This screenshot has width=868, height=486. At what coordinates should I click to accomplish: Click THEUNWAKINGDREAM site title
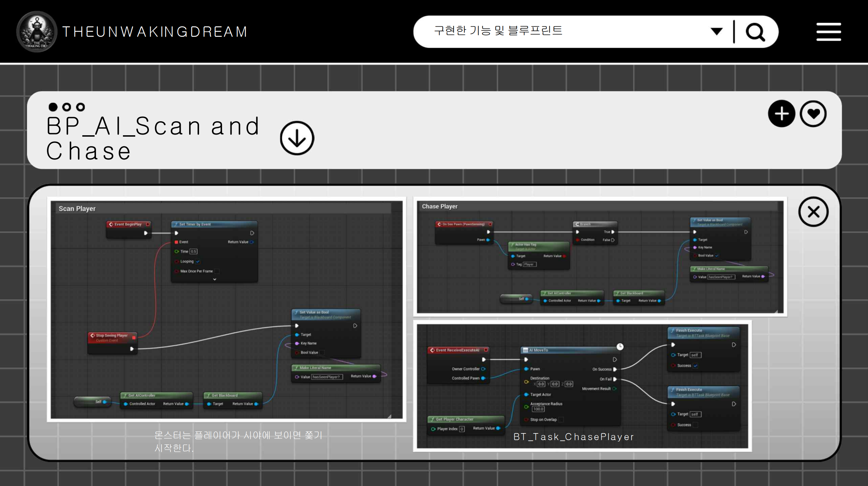pos(155,32)
